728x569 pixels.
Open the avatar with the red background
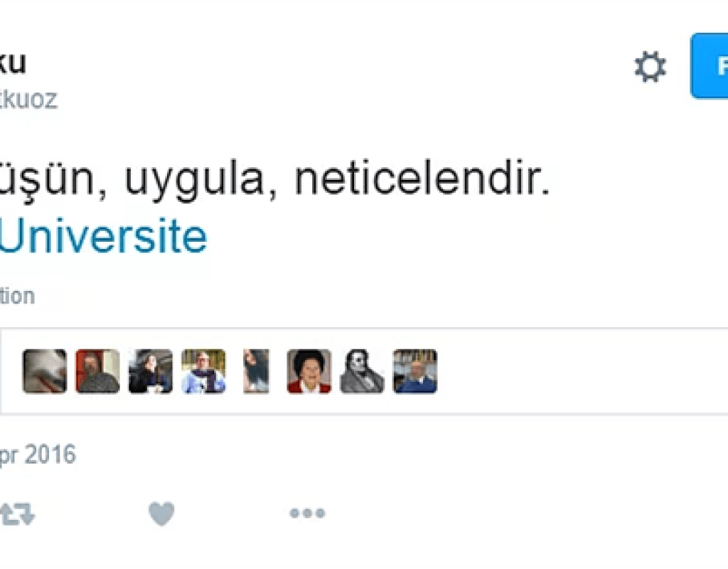tap(97, 371)
